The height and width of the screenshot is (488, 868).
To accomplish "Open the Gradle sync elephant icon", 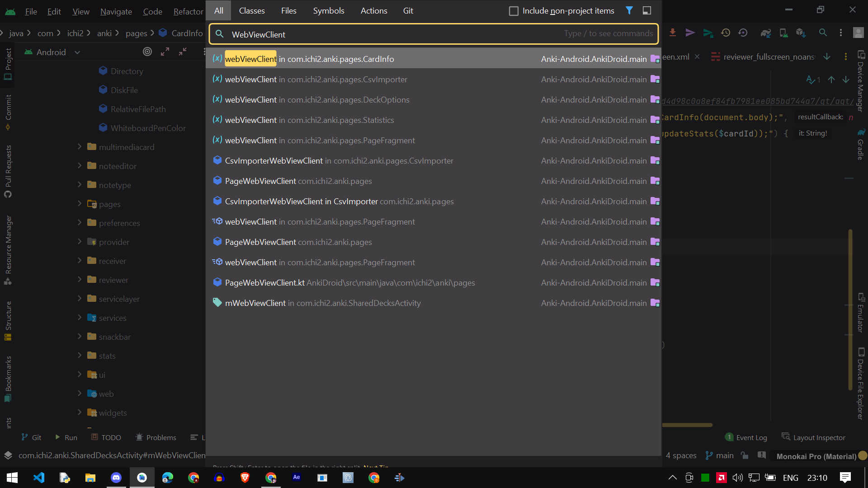I will pos(766,33).
